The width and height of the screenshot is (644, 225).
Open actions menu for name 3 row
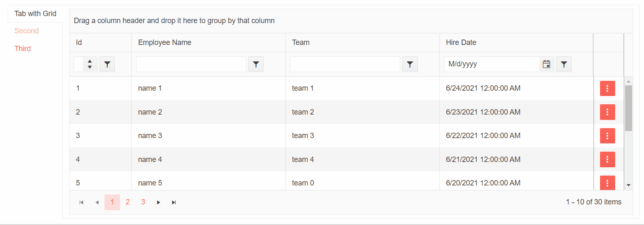pyautogui.click(x=607, y=136)
